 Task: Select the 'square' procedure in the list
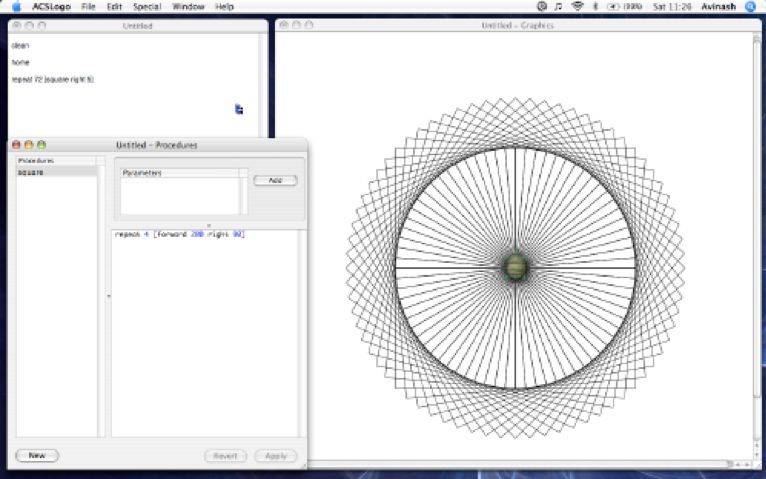coord(57,172)
